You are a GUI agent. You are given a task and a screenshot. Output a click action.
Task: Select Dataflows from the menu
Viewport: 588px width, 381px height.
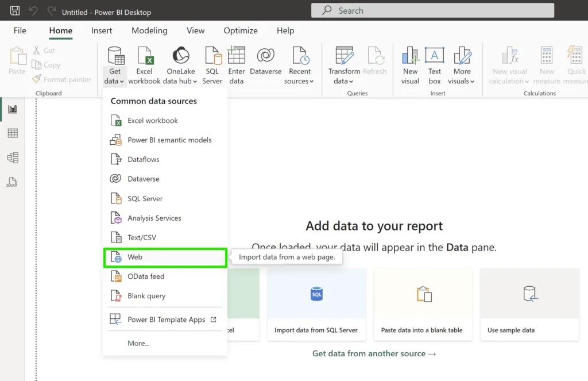pos(165,160)
